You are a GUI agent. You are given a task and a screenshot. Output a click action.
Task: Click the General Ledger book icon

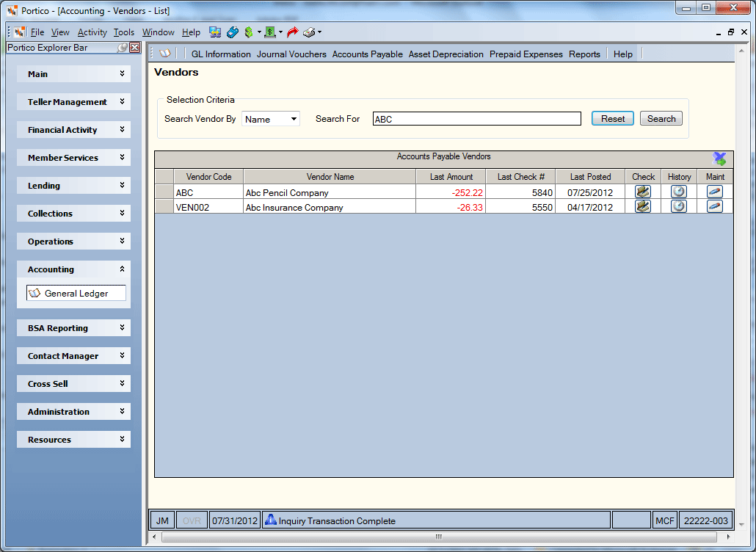point(34,293)
